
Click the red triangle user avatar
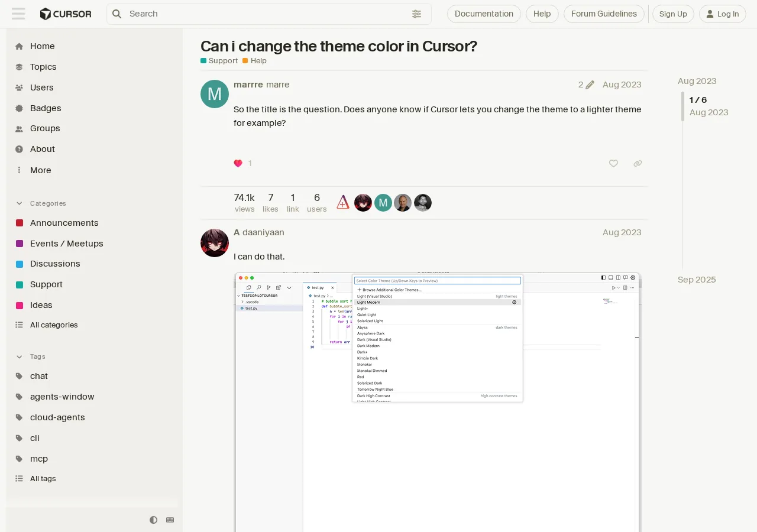coord(343,203)
